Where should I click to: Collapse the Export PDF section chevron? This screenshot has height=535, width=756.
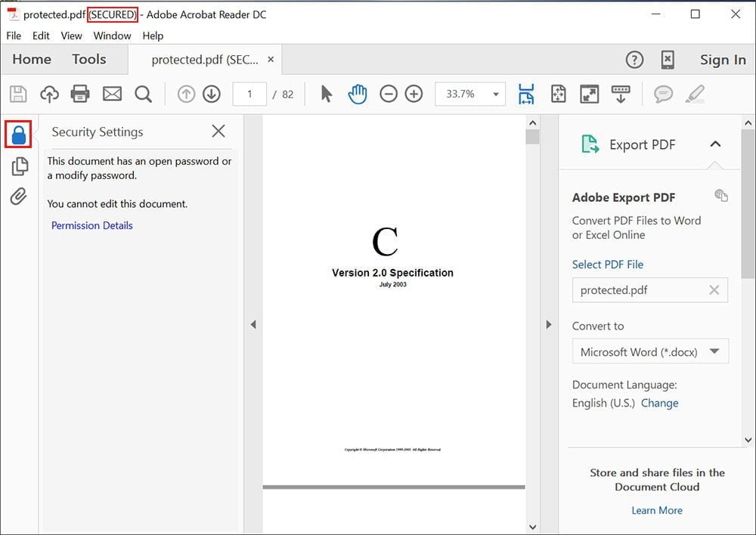pyautogui.click(x=715, y=144)
